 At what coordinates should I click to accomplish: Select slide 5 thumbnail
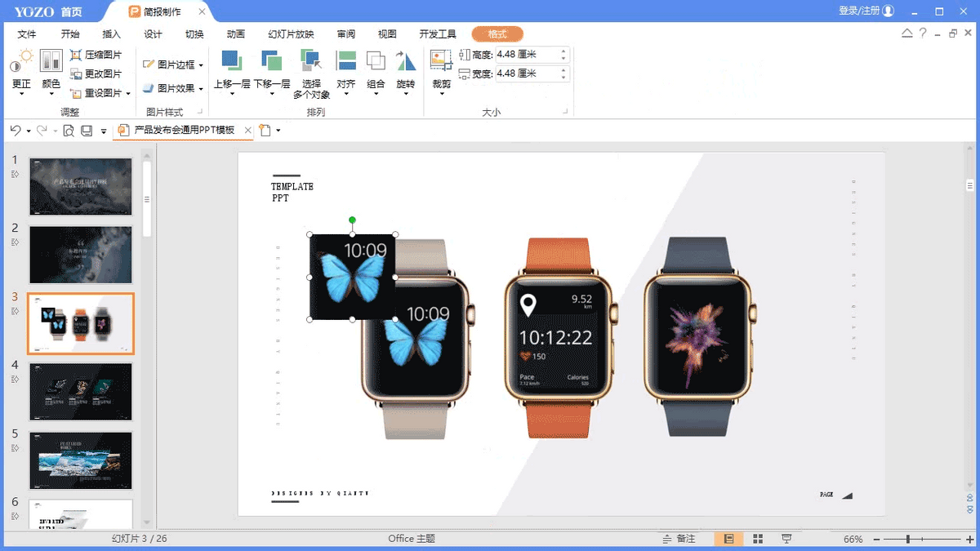click(x=81, y=460)
